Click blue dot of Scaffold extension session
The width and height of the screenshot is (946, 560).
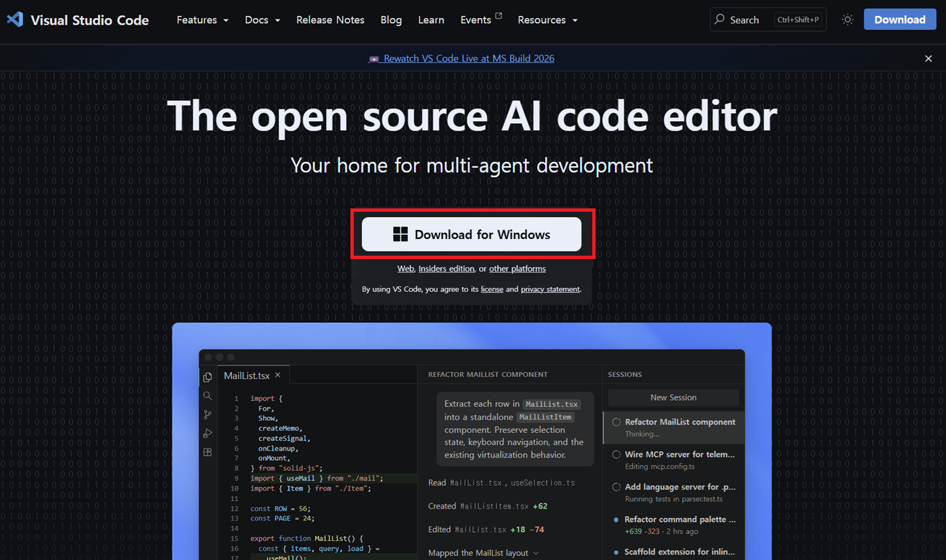coord(616,552)
